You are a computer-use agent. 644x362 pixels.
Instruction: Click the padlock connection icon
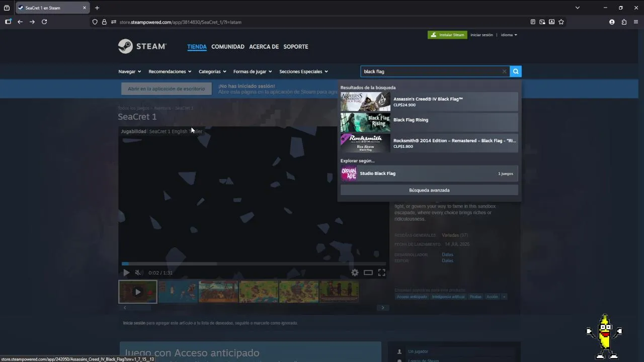(104, 22)
